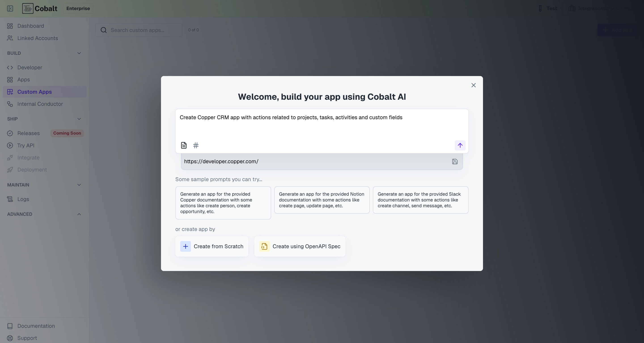This screenshot has height=343, width=644.
Task: Choose Create using OpenAPI Spec
Action: (x=299, y=246)
